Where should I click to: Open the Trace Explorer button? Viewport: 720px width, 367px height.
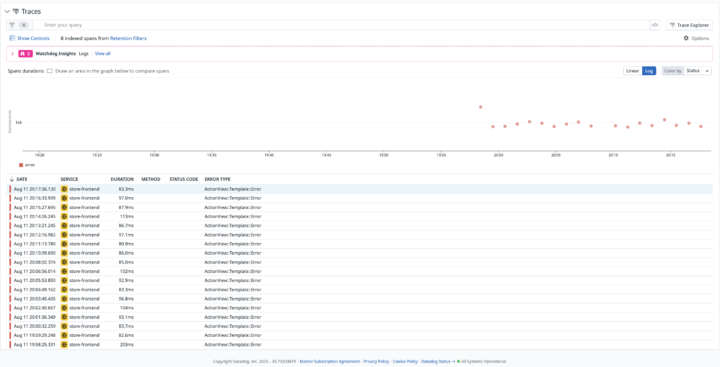coord(689,25)
